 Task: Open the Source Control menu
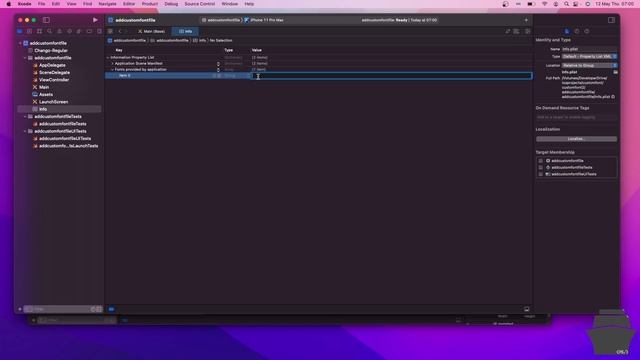[x=200, y=4]
